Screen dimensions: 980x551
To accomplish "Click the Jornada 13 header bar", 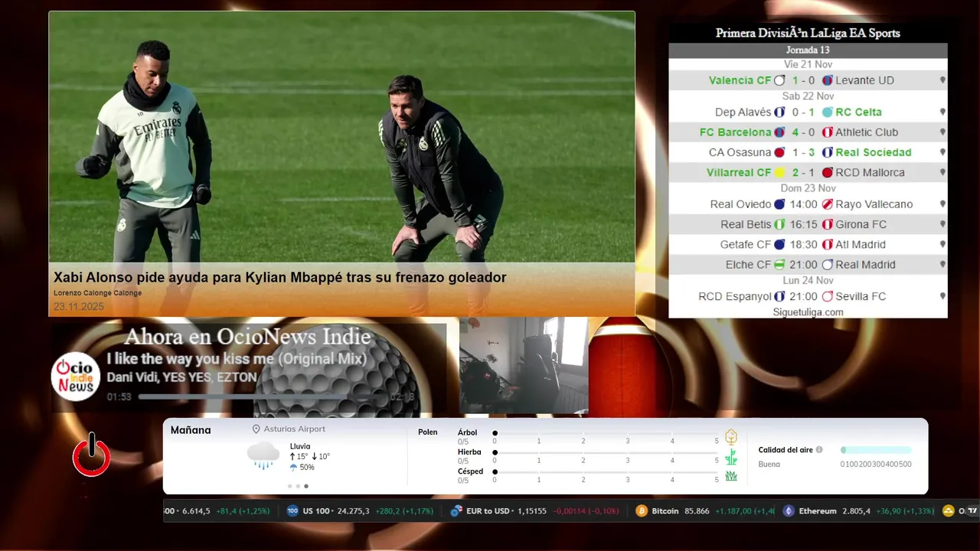I will tap(808, 50).
